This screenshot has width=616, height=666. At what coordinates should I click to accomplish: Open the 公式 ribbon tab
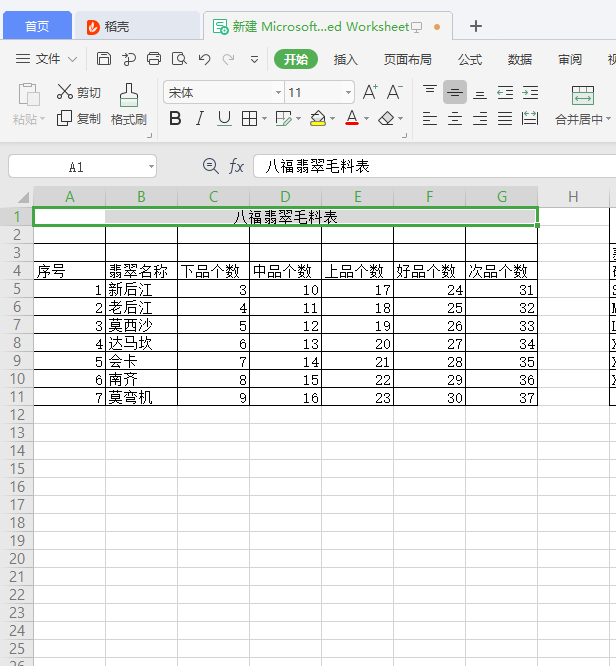pos(470,59)
